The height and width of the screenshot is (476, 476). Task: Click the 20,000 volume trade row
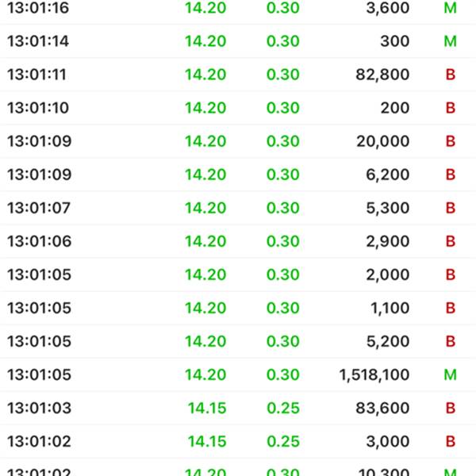tap(238, 141)
